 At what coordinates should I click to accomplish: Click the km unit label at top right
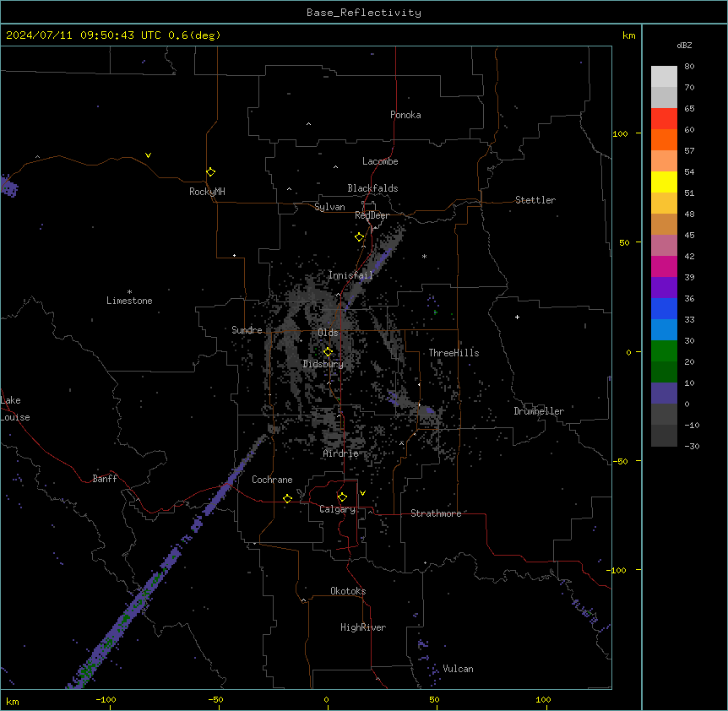coord(628,35)
